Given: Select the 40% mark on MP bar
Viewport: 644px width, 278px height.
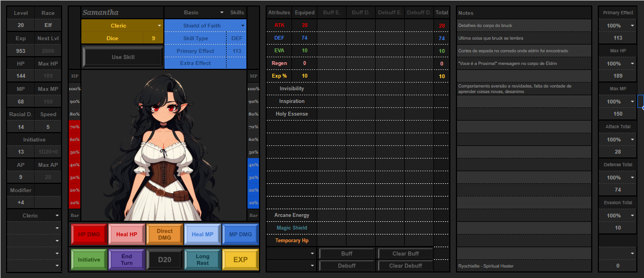Looking at the screenshot, I should click(254, 165).
